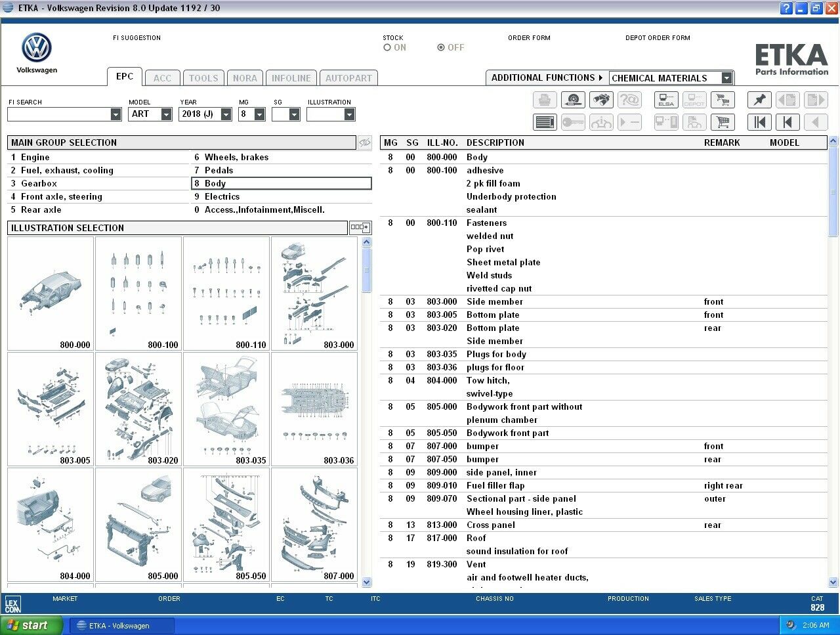
Task: Open illustration thumbnail 803-020
Action: (x=138, y=410)
